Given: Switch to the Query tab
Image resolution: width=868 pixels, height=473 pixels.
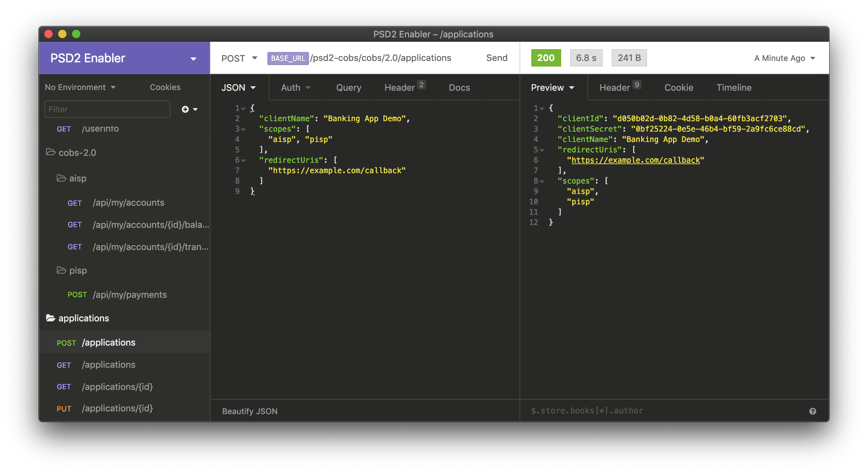Looking at the screenshot, I should 348,88.
